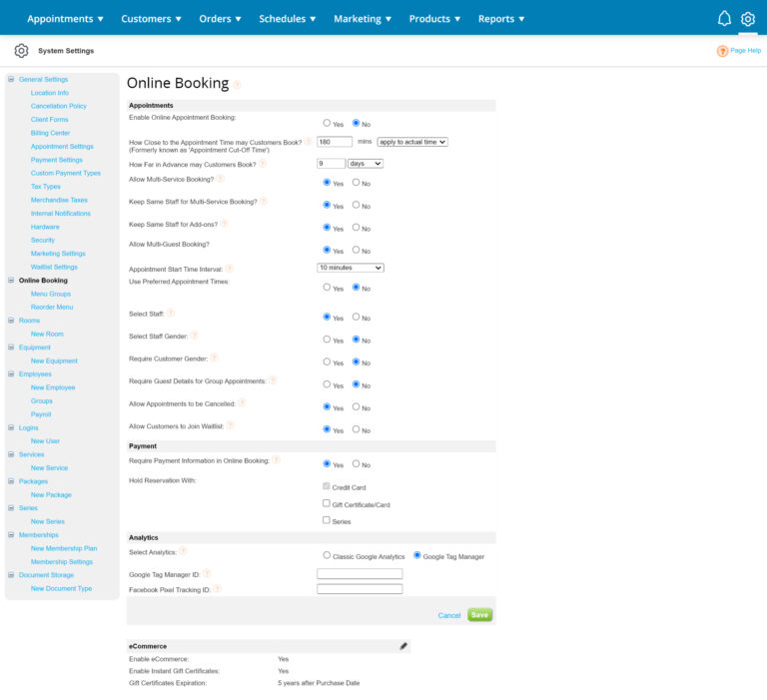Open the notifications bell icon

(x=724, y=18)
